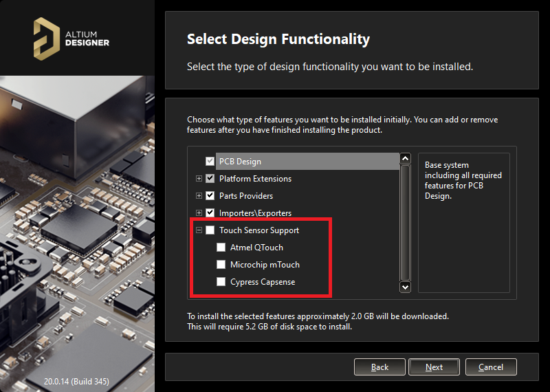Click the feature list scroll down arrow
The width and height of the screenshot is (550, 392).
(405, 287)
